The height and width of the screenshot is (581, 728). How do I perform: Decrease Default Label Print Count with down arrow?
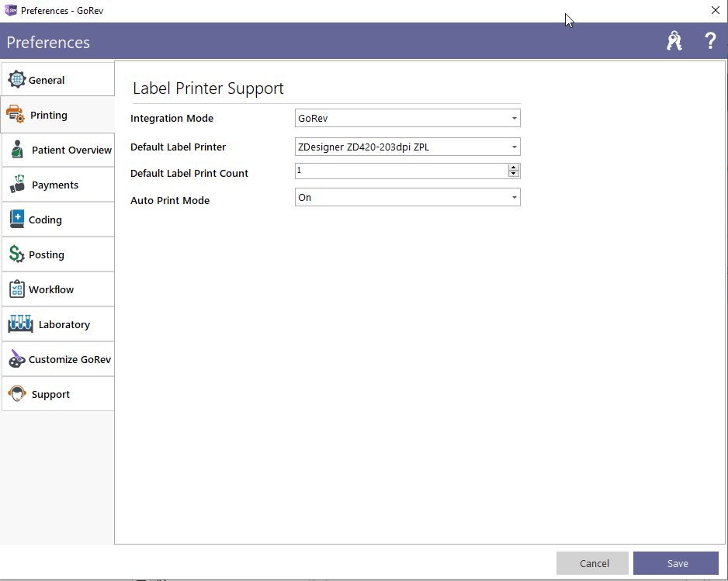[x=514, y=174]
